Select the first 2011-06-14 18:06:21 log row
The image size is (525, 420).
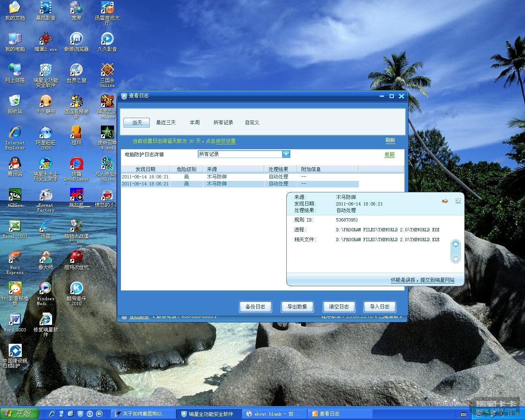(x=240, y=177)
